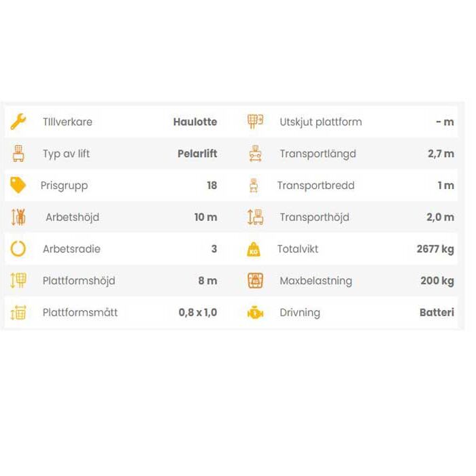Click the Haulotte manufacturer value
Screen dimensions: 476x476
click(195, 122)
